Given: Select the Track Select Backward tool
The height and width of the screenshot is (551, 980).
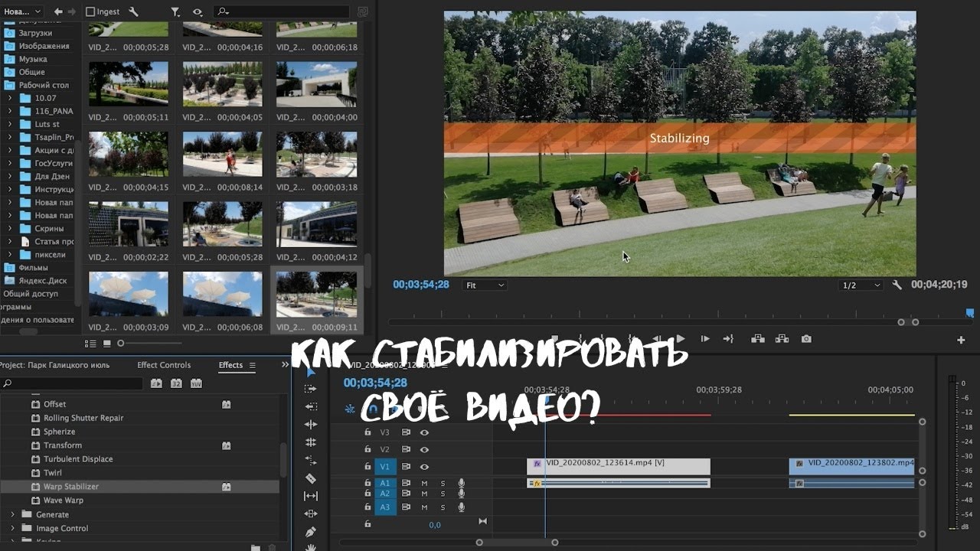Looking at the screenshot, I should [x=311, y=406].
